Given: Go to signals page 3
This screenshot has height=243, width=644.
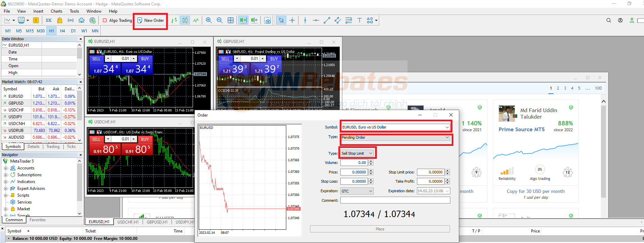Looking at the screenshot, I should 565,88.
